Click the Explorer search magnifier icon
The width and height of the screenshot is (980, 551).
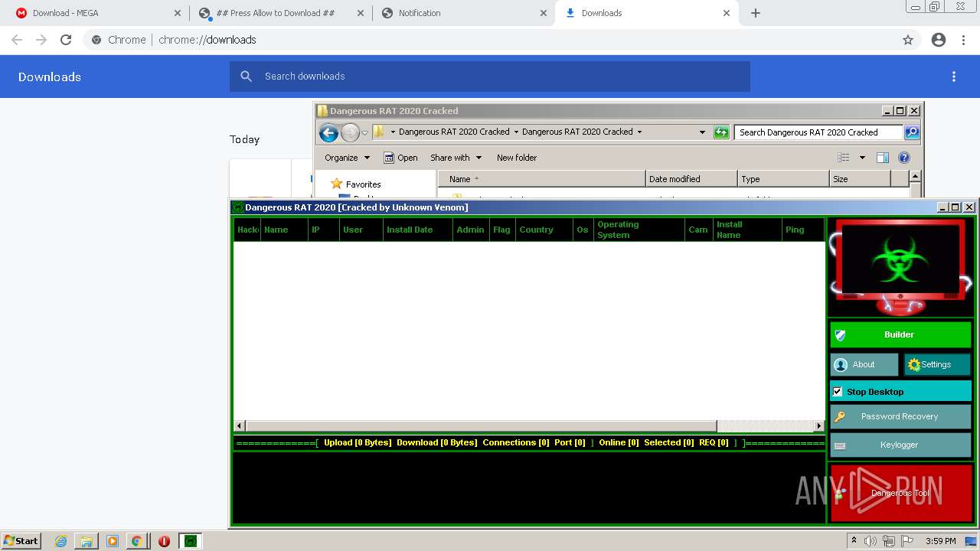pyautogui.click(x=911, y=132)
